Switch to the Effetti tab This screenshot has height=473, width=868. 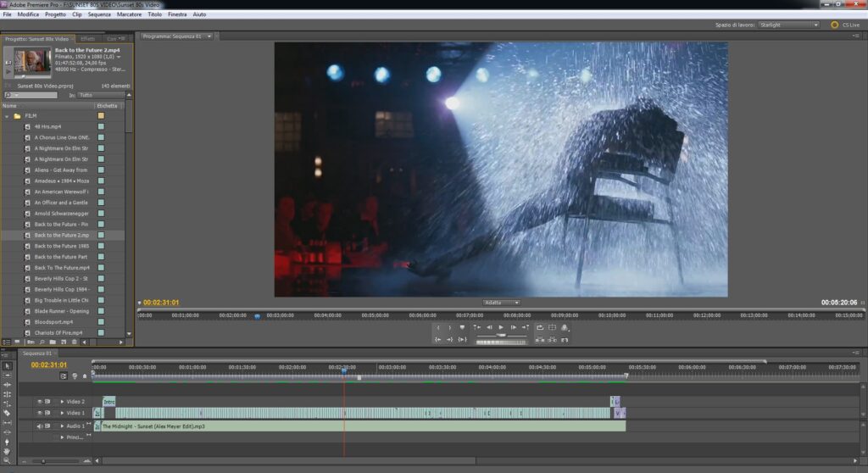87,39
